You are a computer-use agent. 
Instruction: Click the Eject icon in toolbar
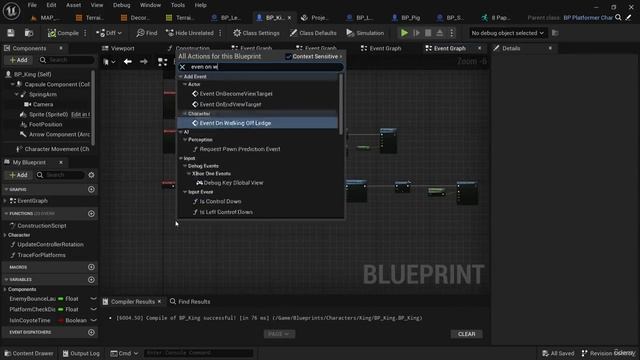pyautogui.click(x=440, y=33)
